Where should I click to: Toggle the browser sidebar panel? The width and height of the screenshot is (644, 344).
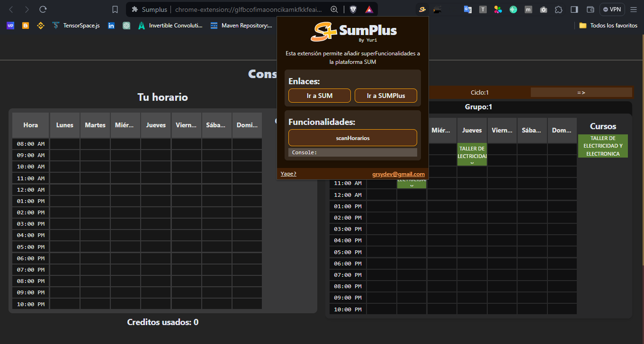click(574, 9)
